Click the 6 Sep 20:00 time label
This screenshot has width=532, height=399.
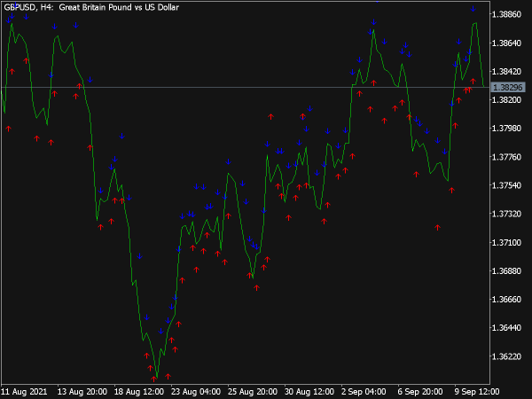tap(420, 392)
